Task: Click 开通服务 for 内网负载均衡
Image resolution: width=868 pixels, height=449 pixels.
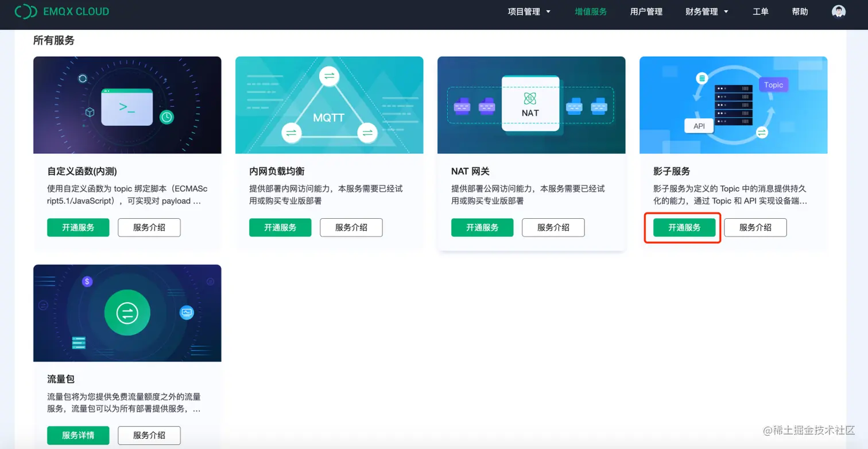Action: pyautogui.click(x=280, y=227)
